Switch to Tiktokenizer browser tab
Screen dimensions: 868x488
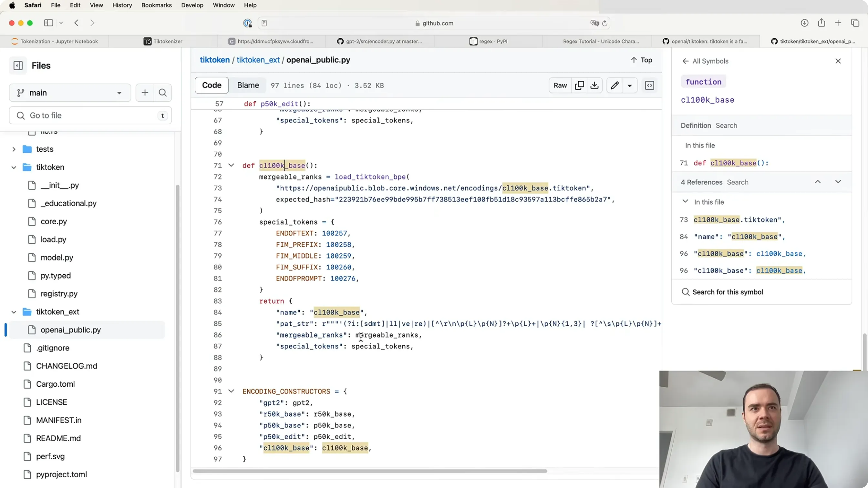163,41
